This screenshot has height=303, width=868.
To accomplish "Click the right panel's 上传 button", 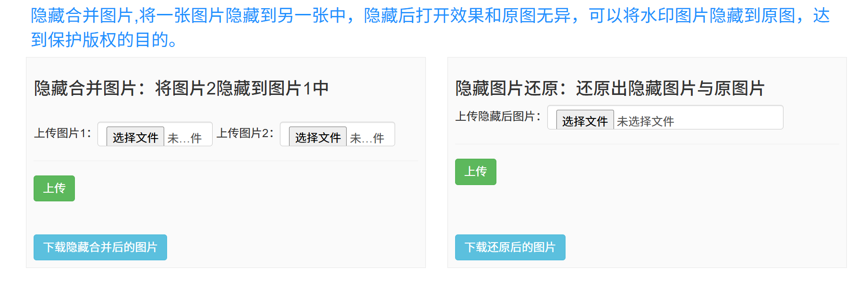I will tap(475, 172).
